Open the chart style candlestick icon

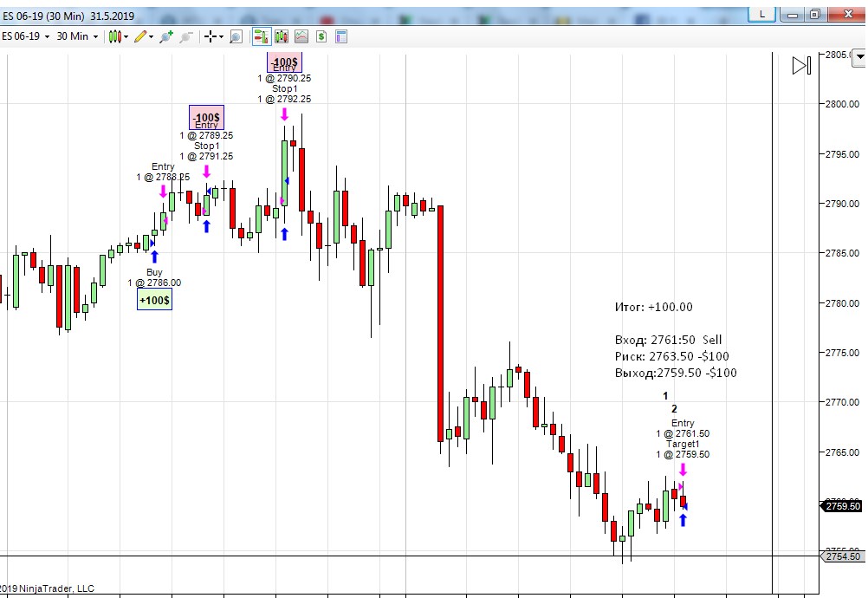(115, 37)
